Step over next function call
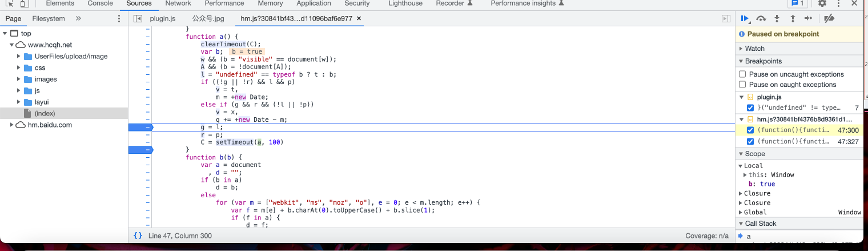Screen dimensions: 868x251 [761, 18]
